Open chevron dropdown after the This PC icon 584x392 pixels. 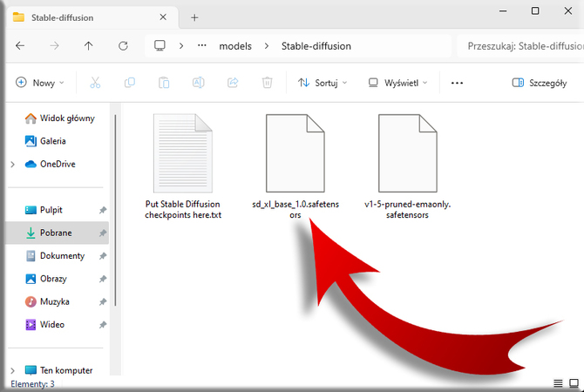click(x=181, y=46)
